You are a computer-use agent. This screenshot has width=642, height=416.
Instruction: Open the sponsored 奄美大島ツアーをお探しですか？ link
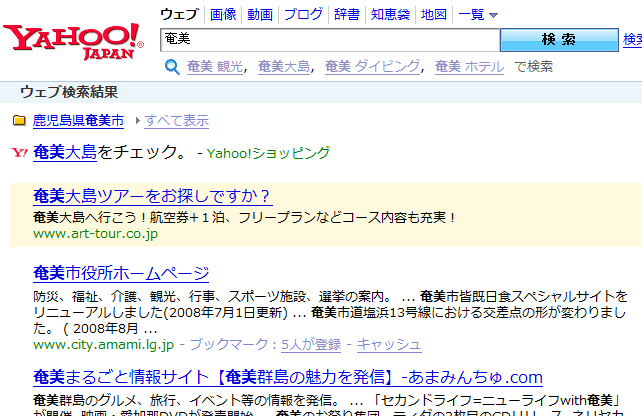[x=153, y=196]
